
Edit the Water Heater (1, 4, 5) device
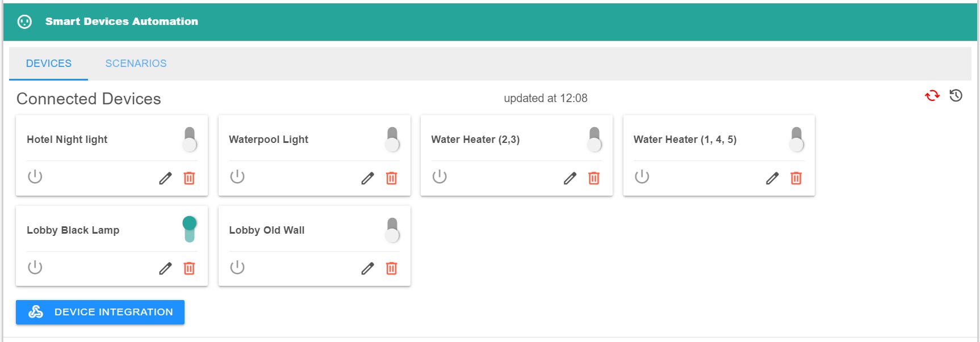(x=772, y=178)
